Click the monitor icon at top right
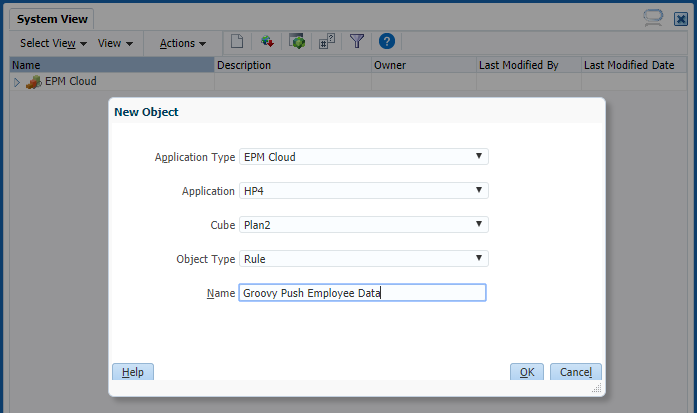The height and width of the screenshot is (413, 697). click(x=654, y=17)
